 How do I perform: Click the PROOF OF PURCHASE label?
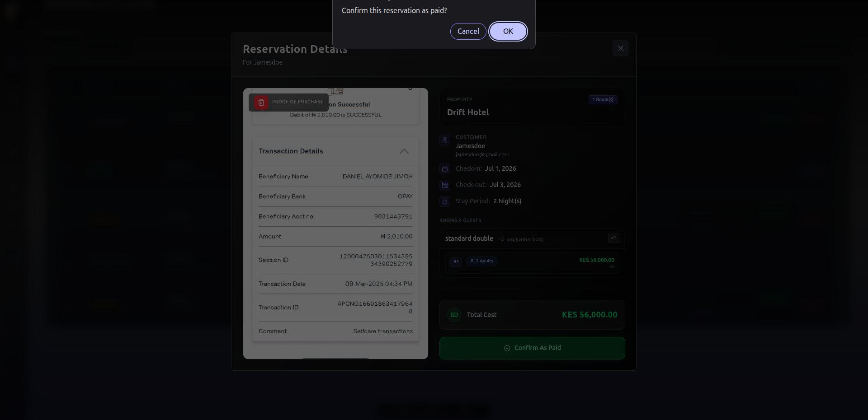coord(297,102)
